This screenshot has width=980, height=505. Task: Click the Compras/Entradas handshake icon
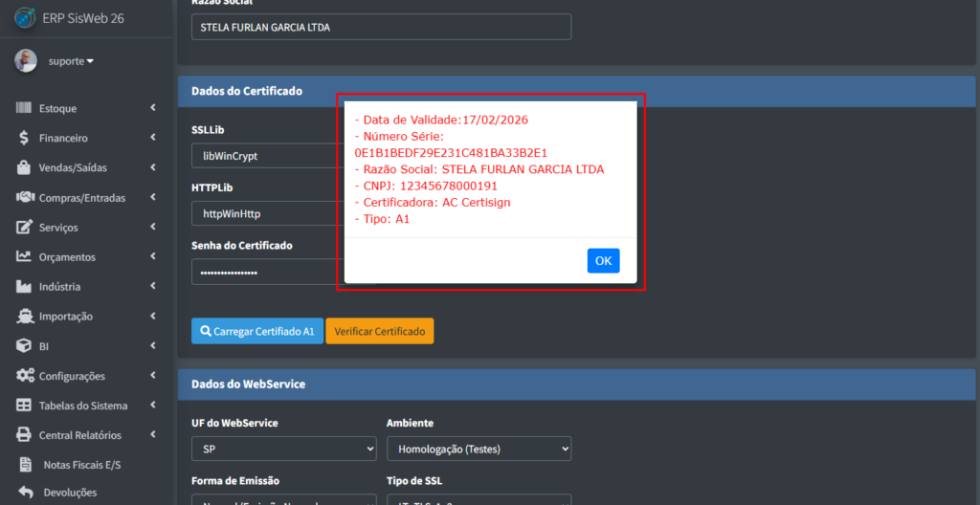pos(24,198)
